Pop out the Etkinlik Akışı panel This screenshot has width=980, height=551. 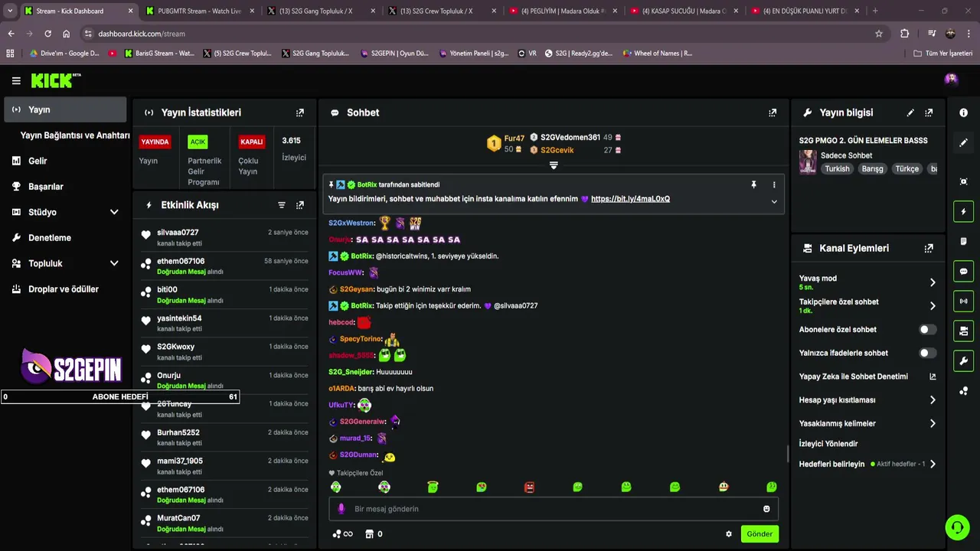click(x=300, y=205)
